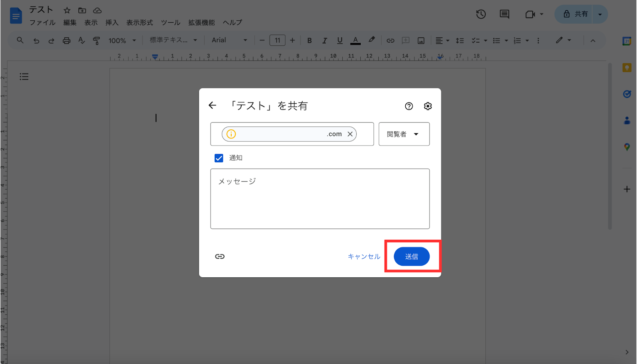This screenshot has height=364, width=637.
Task: Click the three-dot more options icon
Action: (x=538, y=41)
